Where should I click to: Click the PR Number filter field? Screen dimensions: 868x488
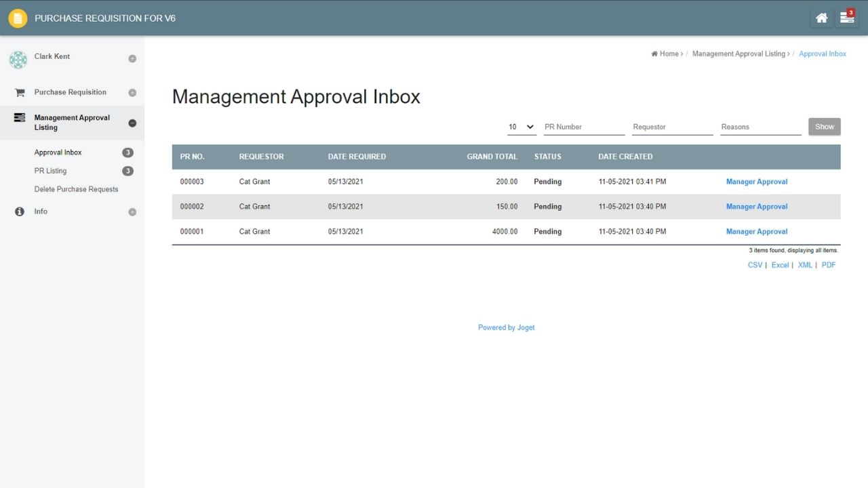coord(583,127)
